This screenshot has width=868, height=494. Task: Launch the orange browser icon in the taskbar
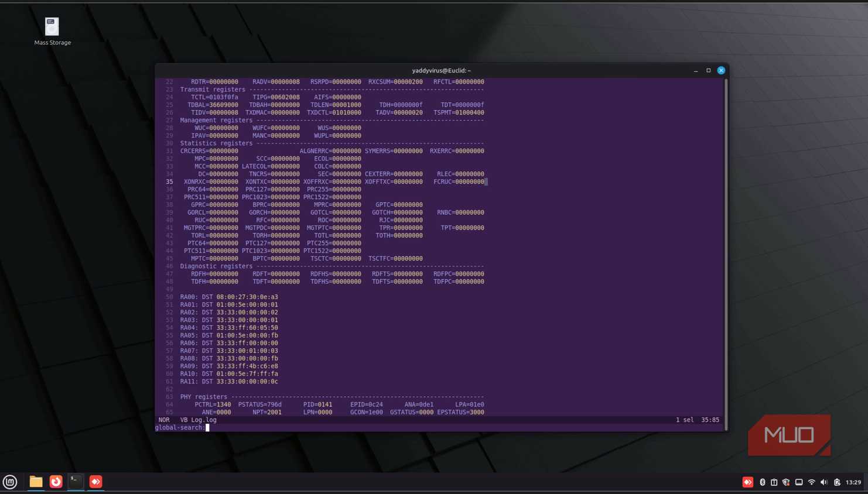(56, 482)
